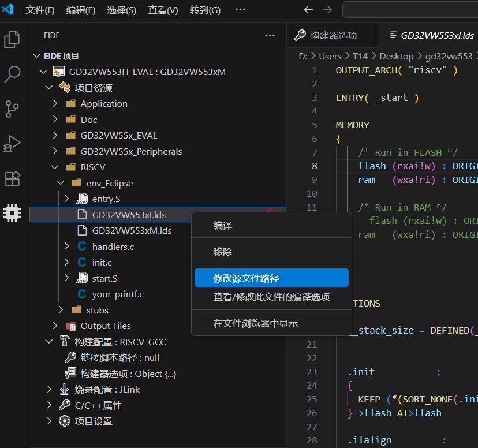Collapse the env_Eclipse folder
The image size is (478, 448).
pyautogui.click(x=61, y=182)
